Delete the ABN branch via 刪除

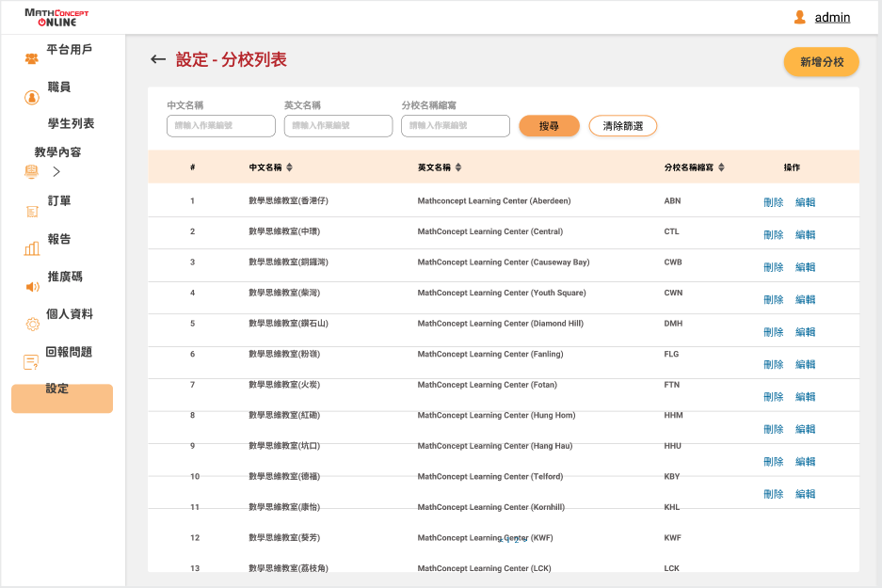(x=774, y=202)
